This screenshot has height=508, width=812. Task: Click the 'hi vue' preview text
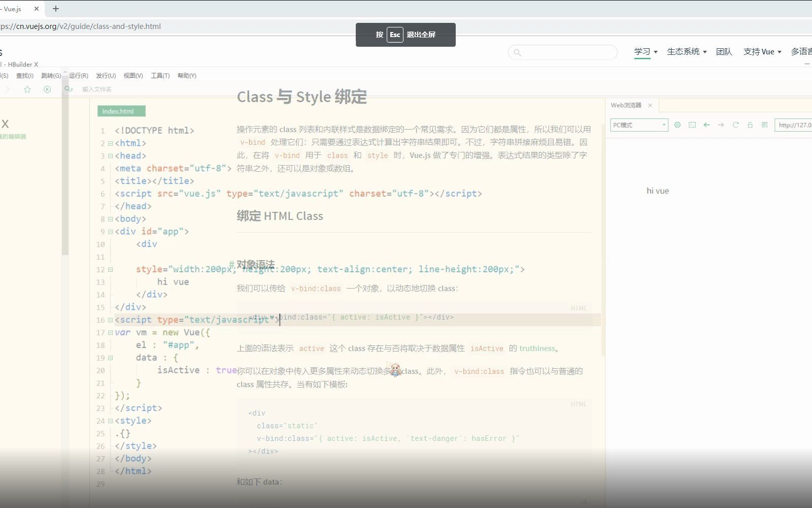(x=658, y=191)
